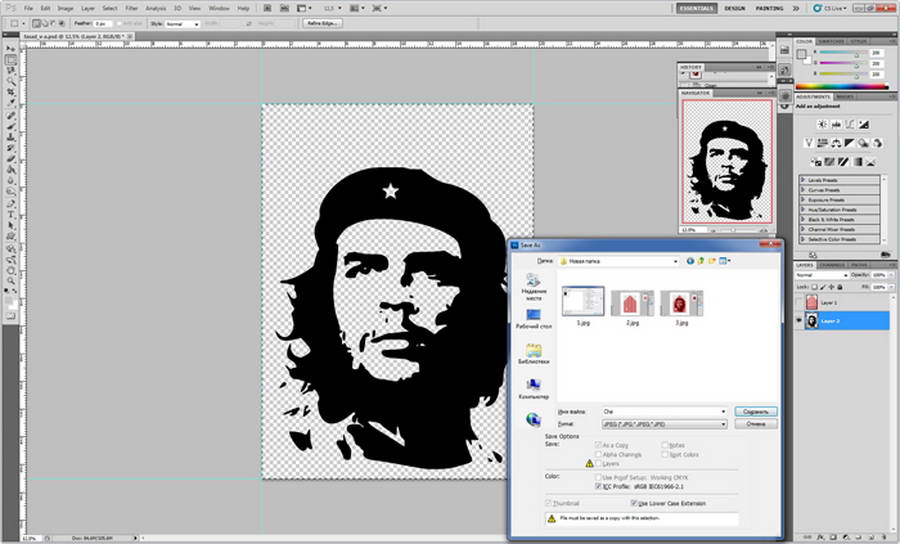This screenshot has height=544, width=900.
Task: Click the Cancel button in the dialog
Action: click(756, 424)
